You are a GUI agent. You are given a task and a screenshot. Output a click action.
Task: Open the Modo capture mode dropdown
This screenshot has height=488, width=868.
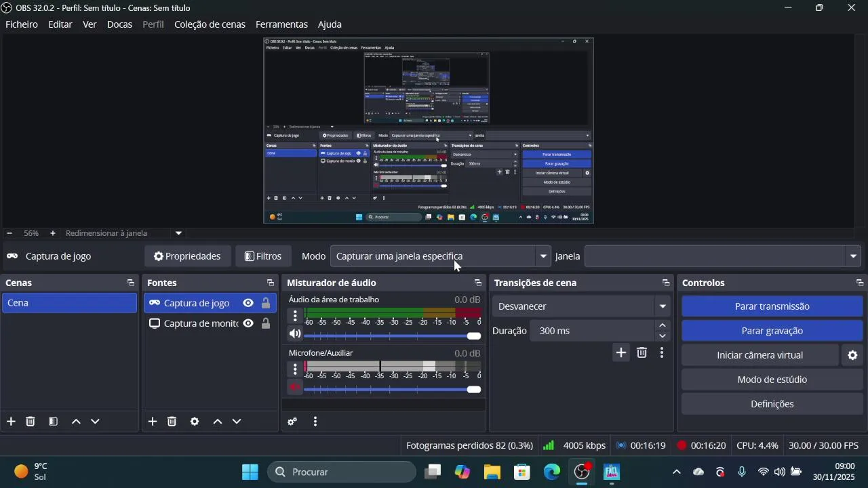tap(441, 256)
